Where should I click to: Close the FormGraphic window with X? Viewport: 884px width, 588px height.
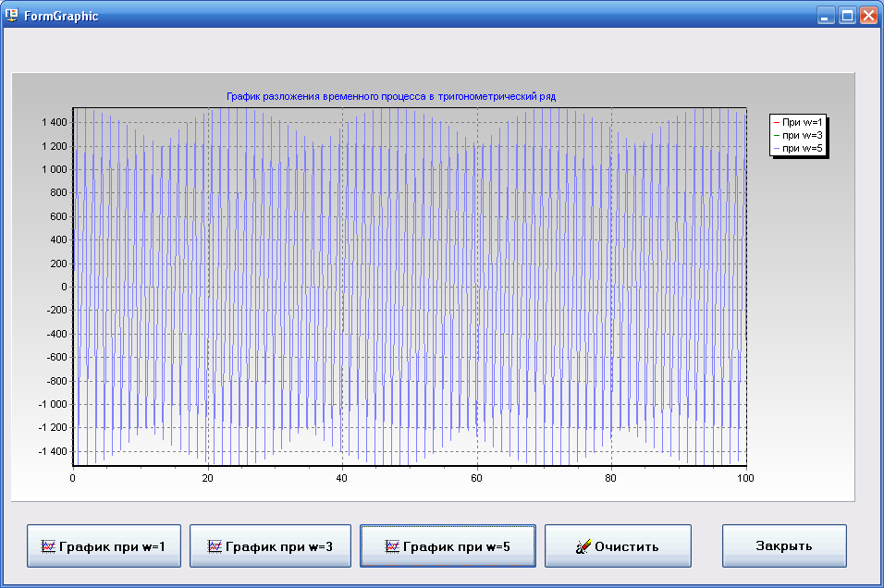click(x=868, y=15)
